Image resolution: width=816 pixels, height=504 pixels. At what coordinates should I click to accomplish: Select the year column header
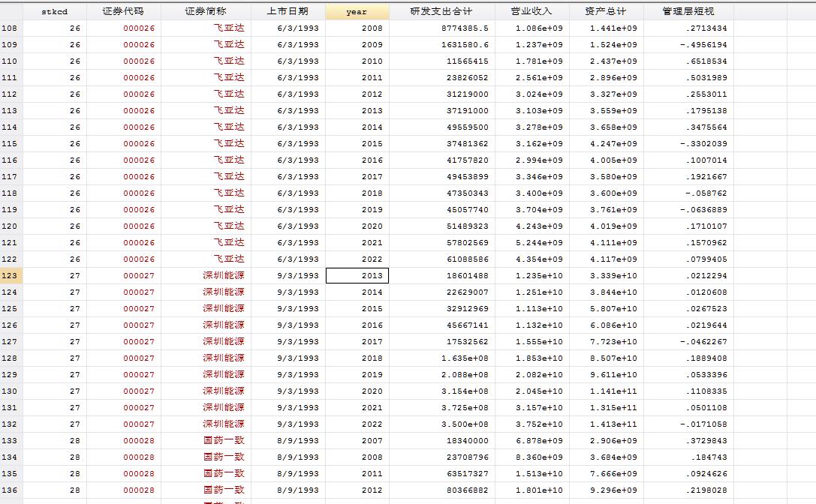pyautogui.click(x=357, y=11)
